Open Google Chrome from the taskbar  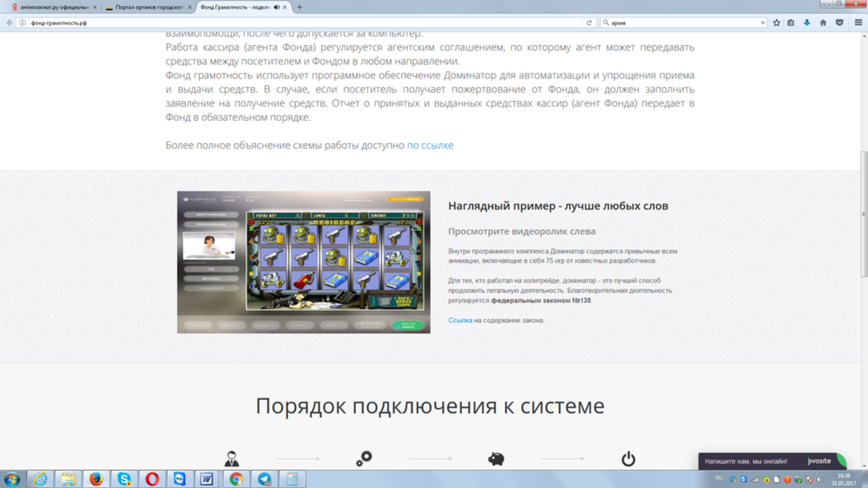tap(236, 479)
